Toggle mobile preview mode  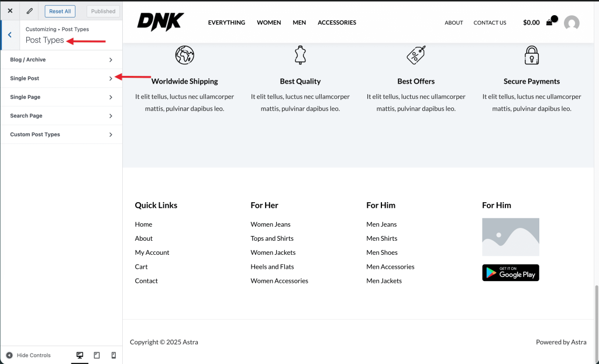[x=113, y=355]
